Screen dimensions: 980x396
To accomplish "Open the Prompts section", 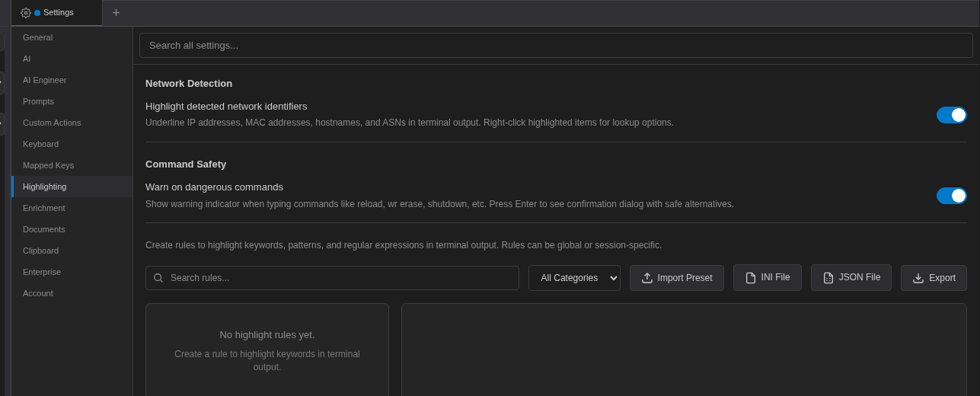I will point(72,101).
